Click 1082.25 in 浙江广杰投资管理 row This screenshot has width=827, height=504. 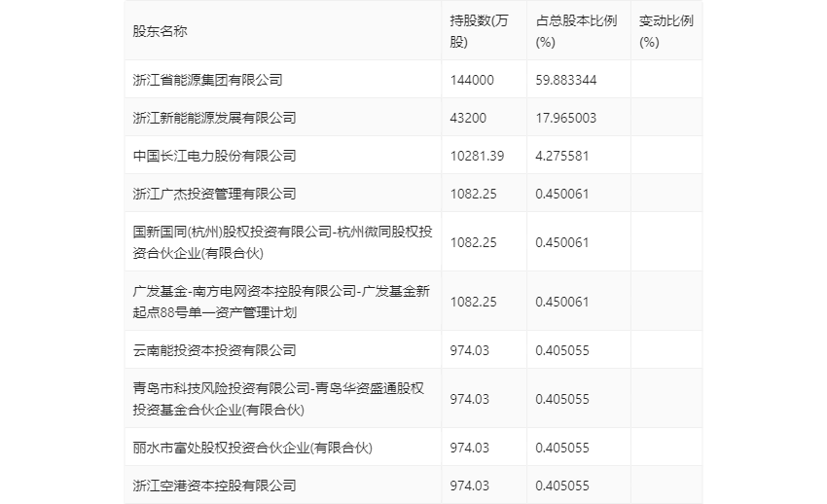473,194
